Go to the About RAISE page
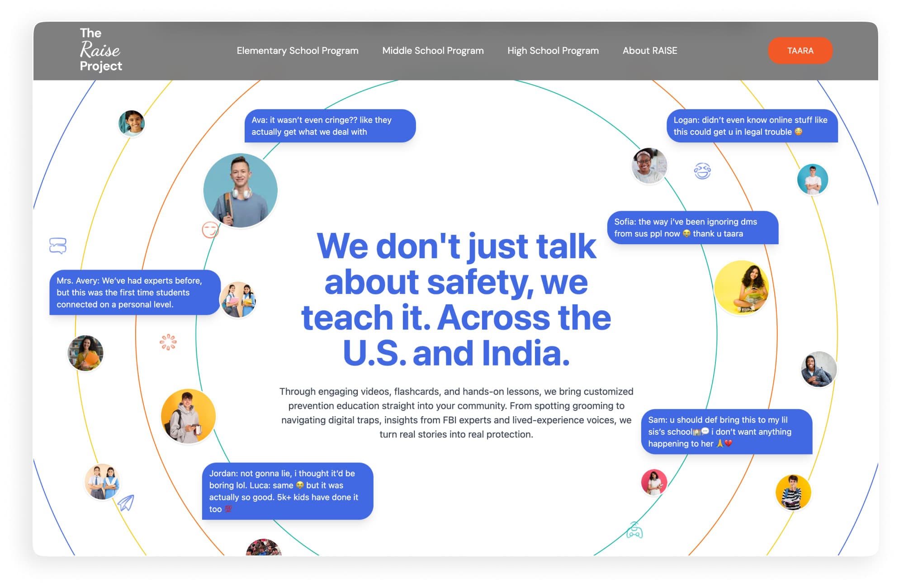 coord(650,51)
